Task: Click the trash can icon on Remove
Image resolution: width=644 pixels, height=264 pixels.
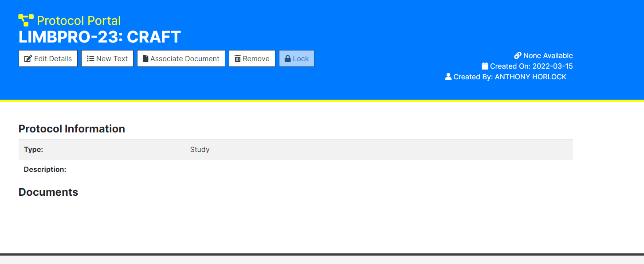Action: (x=238, y=58)
